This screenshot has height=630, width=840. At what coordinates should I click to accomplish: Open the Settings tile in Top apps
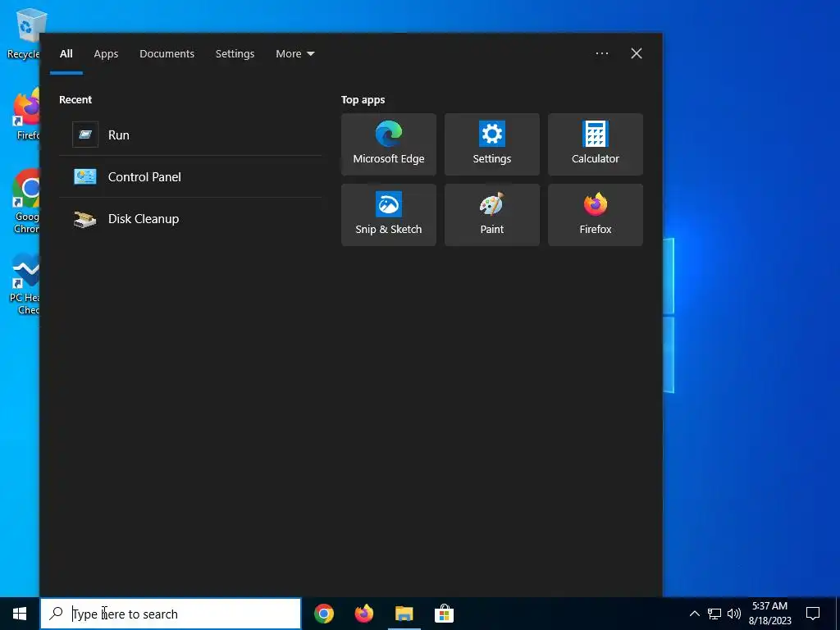(x=492, y=144)
